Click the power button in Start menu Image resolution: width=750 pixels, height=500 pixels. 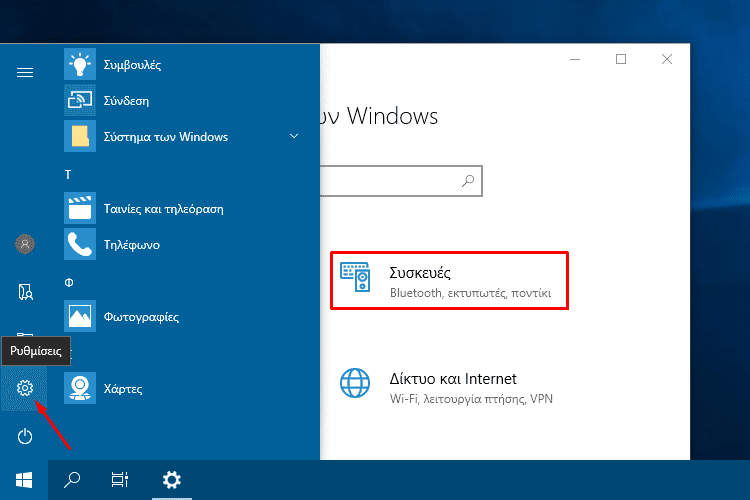[x=25, y=436]
